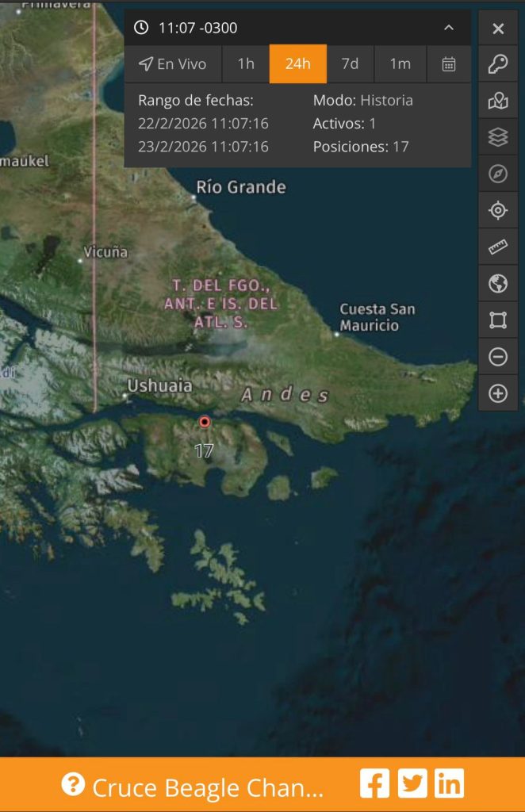Select the 1m time range tab
This screenshot has width=525, height=812.
point(400,63)
